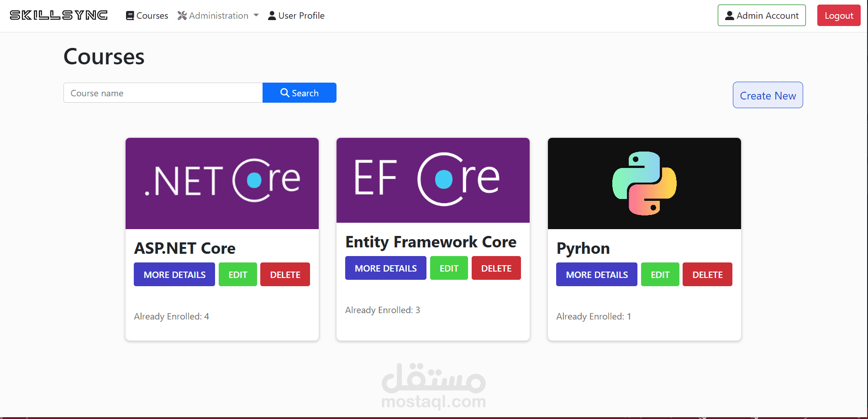The width and height of the screenshot is (868, 419).
Task: Click the Create New button
Action: pyautogui.click(x=768, y=95)
